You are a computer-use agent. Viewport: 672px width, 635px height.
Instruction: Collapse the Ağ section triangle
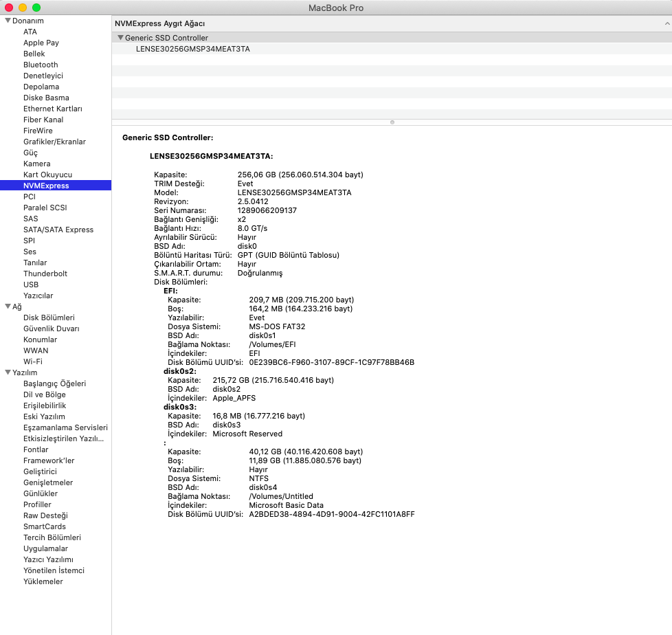click(8, 307)
